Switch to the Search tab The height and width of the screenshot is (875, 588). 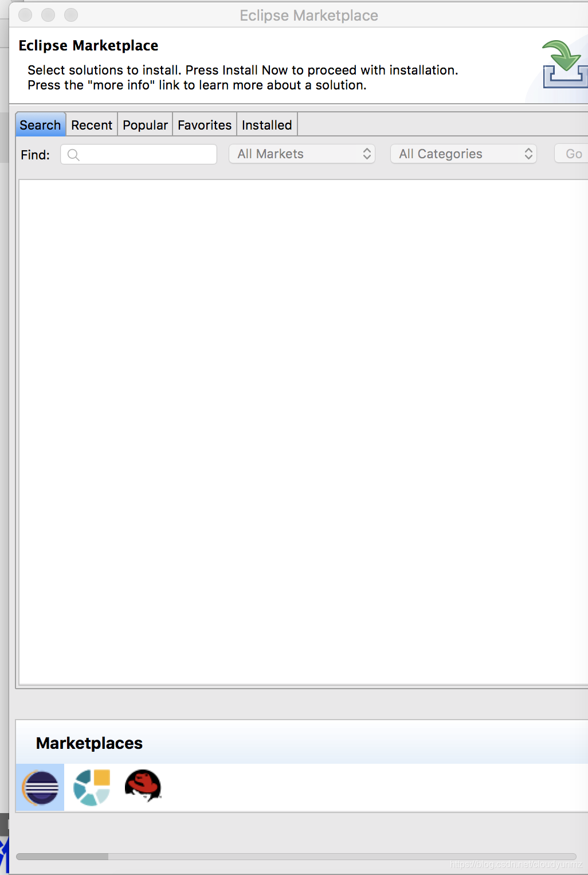(x=40, y=124)
